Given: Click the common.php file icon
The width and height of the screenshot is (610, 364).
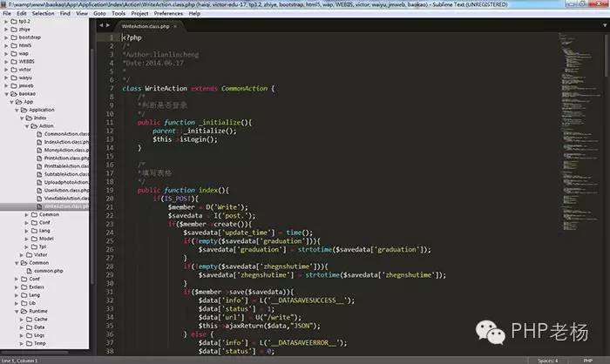Looking at the screenshot, I should coord(29,271).
